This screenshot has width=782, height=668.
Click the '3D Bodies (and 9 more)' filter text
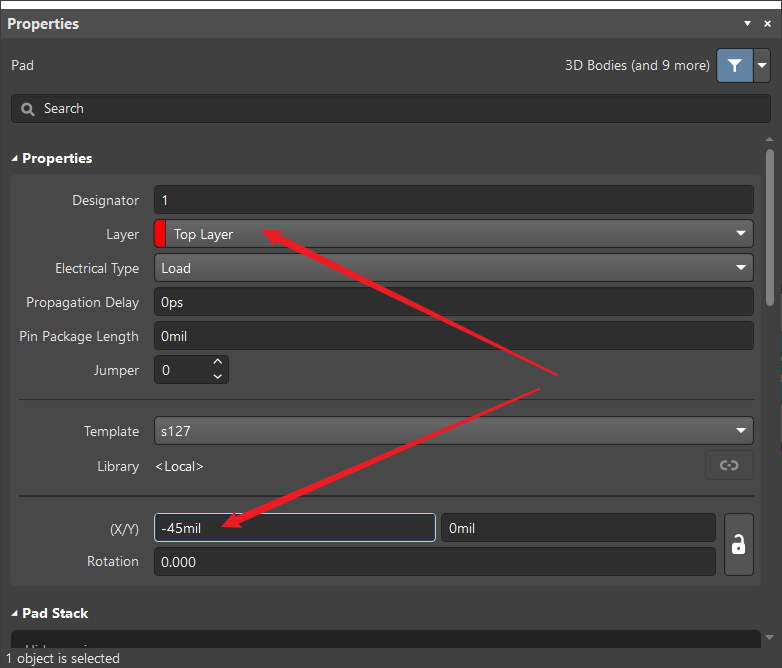click(x=637, y=65)
